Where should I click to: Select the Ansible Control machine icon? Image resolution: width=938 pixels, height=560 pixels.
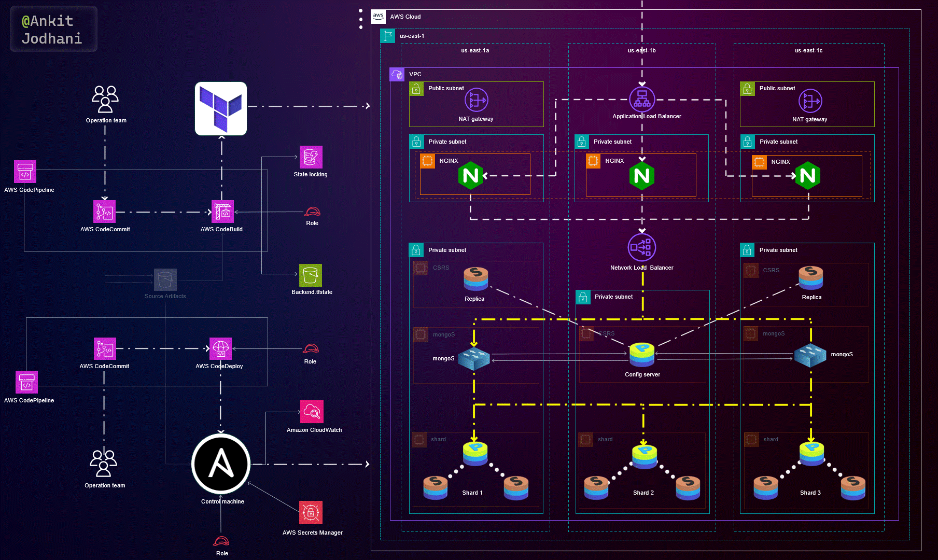click(221, 464)
